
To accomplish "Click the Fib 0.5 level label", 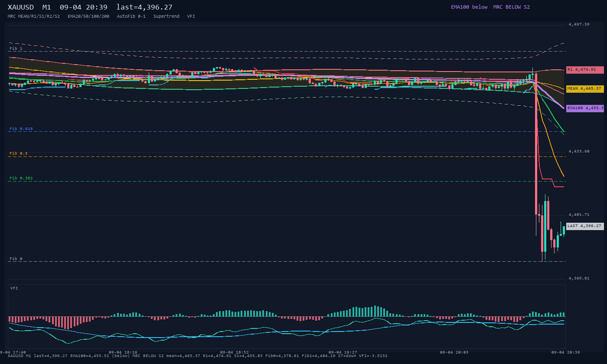I will tap(19, 153).
